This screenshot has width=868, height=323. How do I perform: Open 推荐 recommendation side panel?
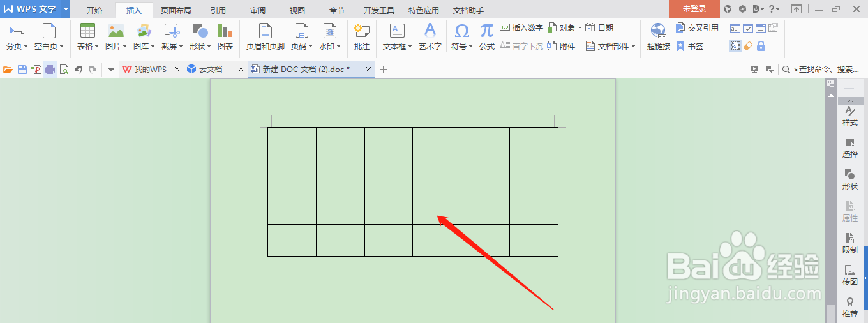(x=849, y=308)
